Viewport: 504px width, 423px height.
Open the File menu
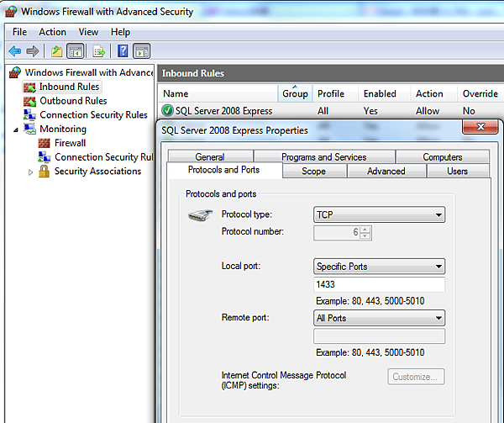19,32
